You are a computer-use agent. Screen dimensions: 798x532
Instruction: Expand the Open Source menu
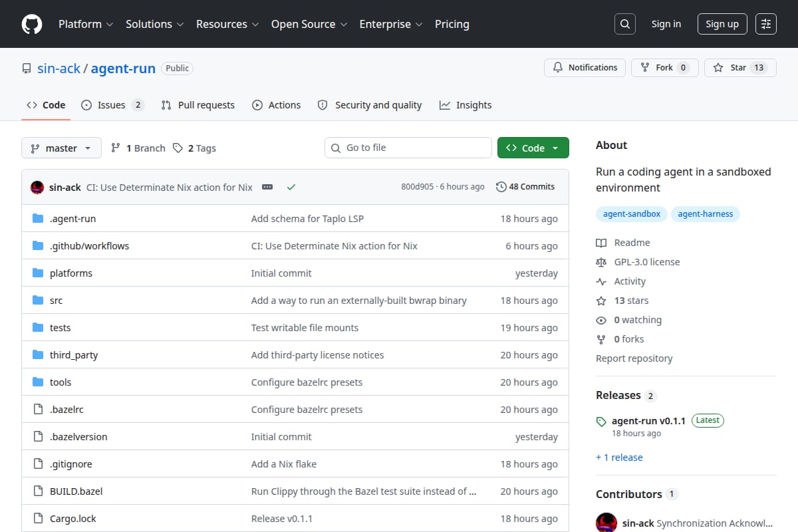309,24
